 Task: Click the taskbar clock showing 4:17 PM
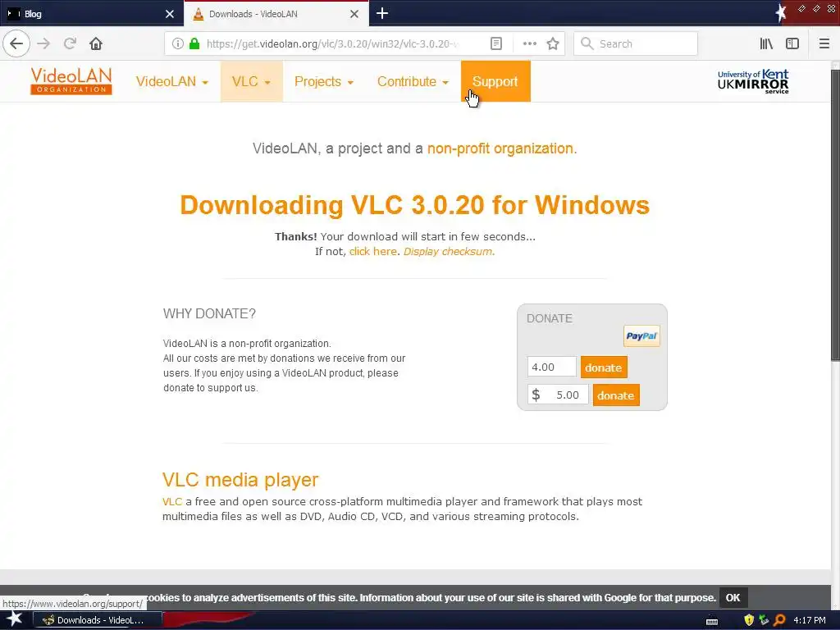click(809, 620)
